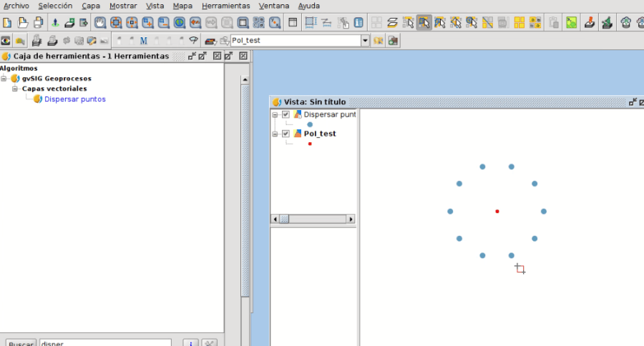The width and height of the screenshot is (644, 346).
Task: Click the select by rectangle tool
Action: (x=424, y=23)
